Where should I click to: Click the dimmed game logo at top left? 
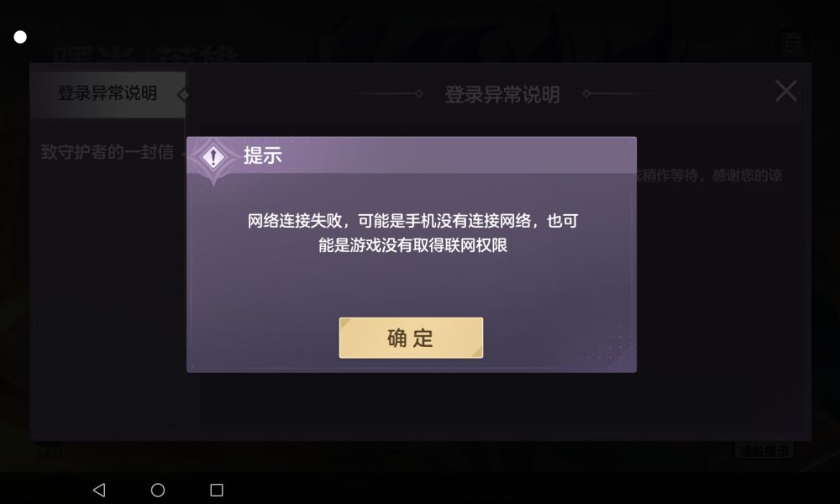pyautogui.click(x=144, y=54)
